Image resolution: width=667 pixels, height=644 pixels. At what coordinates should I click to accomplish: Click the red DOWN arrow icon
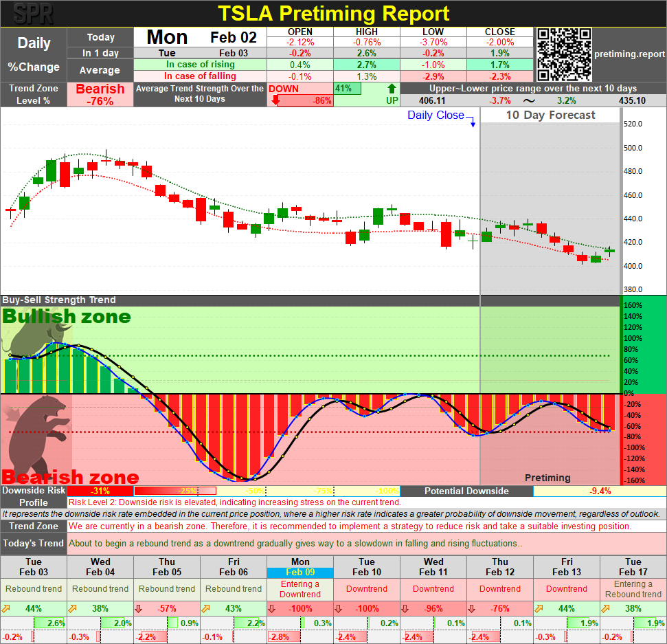[276, 100]
